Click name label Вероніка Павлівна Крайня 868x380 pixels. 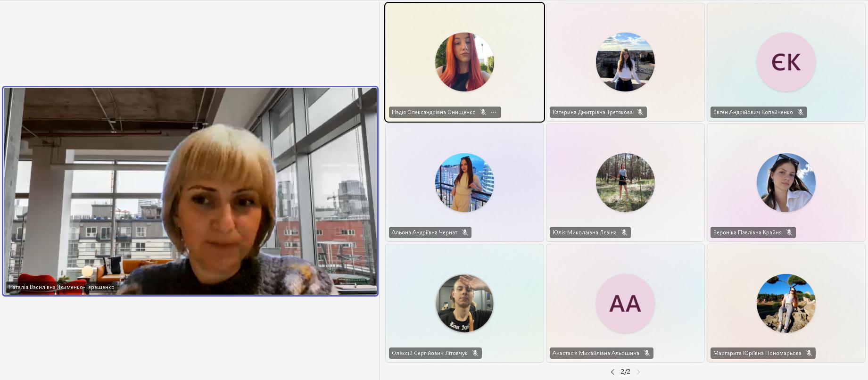(x=747, y=232)
